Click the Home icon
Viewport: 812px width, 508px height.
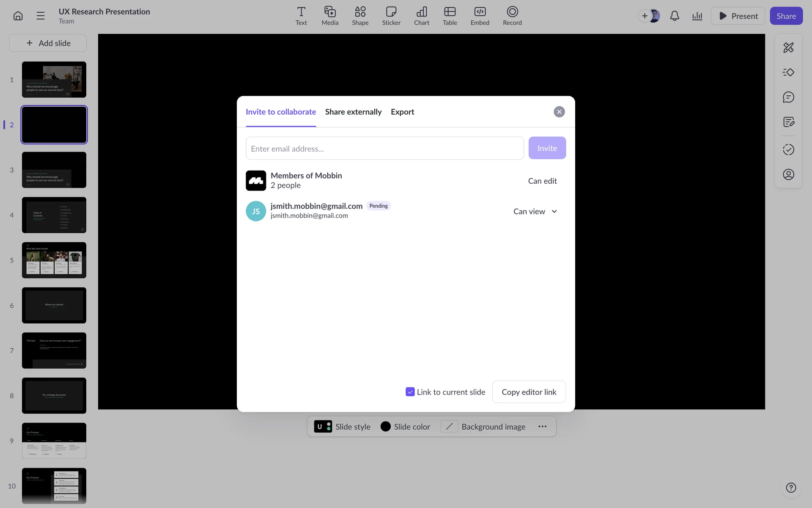[x=18, y=16]
